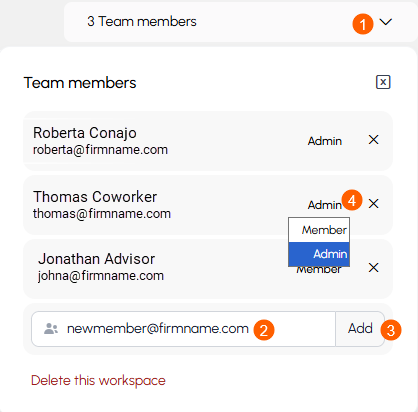Expand the 3 Team members chevron
418x412 pixels.
click(386, 22)
